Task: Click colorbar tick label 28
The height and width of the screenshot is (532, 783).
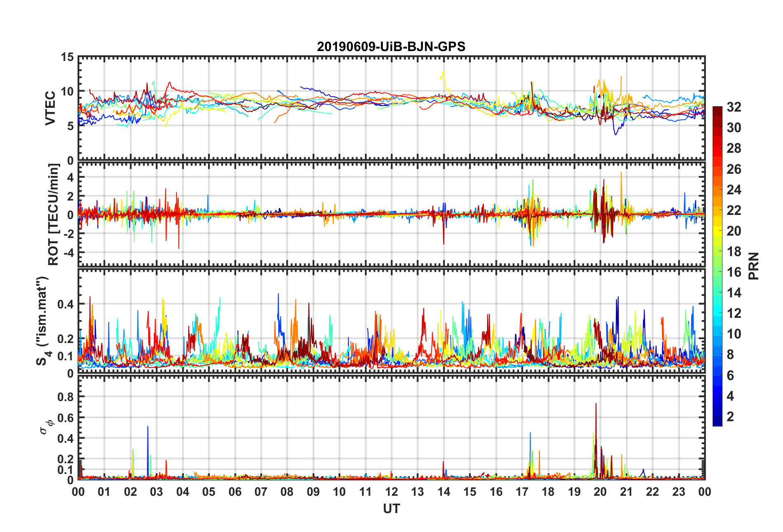Action: (734, 148)
